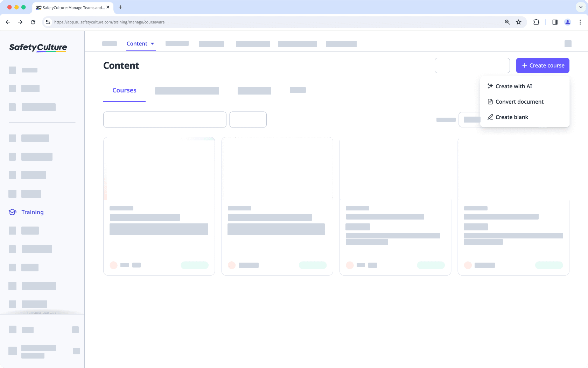Bookmark the page using the star icon
Screen dimensions: 588x368
pos(519,22)
